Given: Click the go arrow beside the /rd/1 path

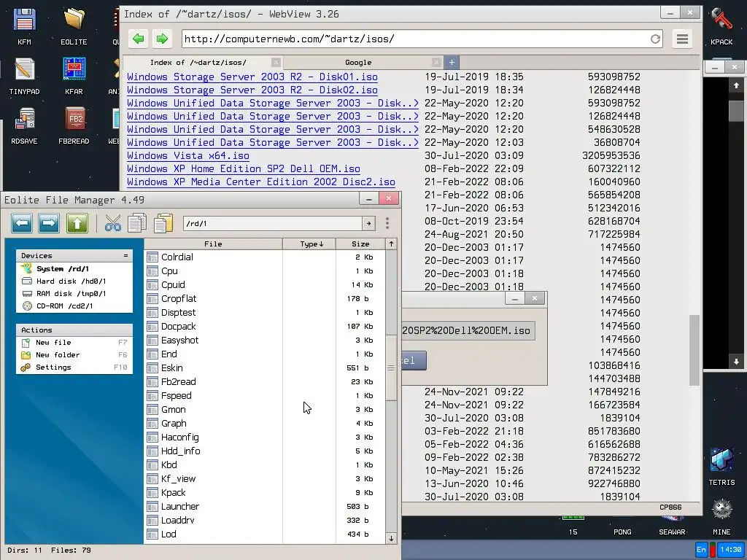Looking at the screenshot, I should coord(368,223).
